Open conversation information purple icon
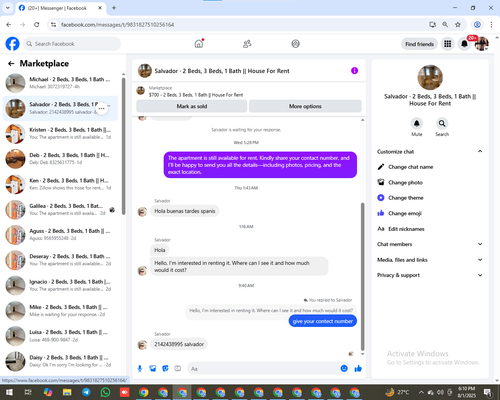The image size is (500, 400). 354,71
